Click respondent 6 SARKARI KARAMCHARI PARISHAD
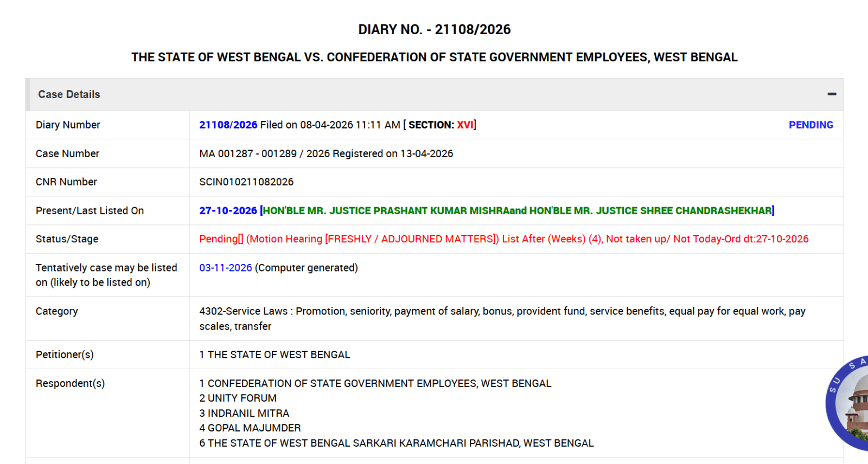The width and height of the screenshot is (868, 464). pos(397,443)
